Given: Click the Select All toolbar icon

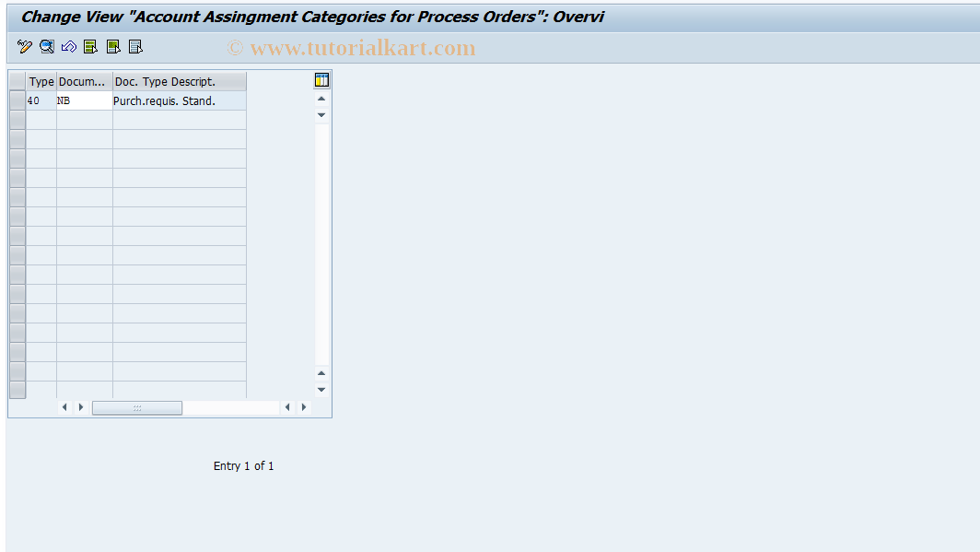Looking at the screenshot, I should pos(90,47).
